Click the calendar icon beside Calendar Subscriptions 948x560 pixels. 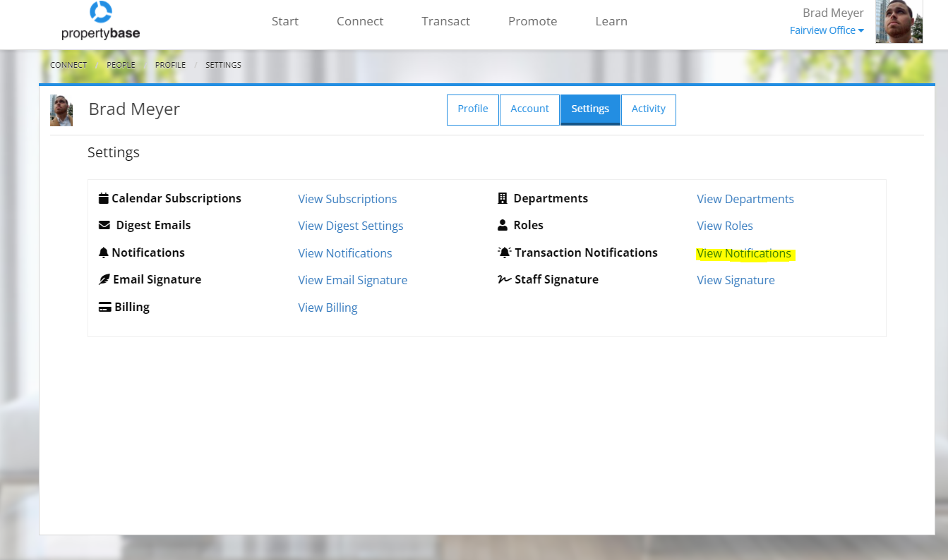pyautogui.click(x=104, y=197)
